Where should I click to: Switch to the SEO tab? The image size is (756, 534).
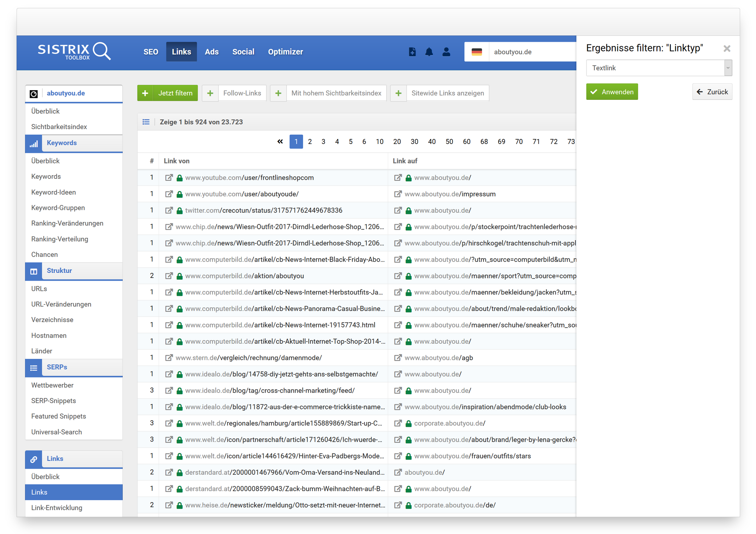point(151,52)
